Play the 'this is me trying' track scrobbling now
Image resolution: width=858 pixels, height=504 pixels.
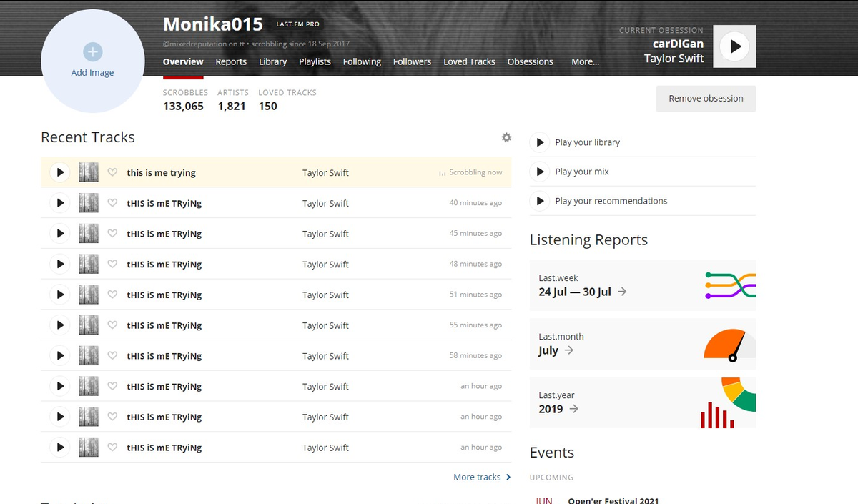pyautogui.click(x=60, y=172)
